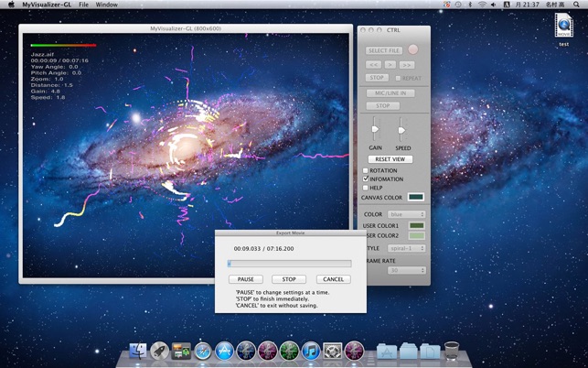
Task: Open the MyVisualizer-GL application menu
Action: [x=47, y=5]
